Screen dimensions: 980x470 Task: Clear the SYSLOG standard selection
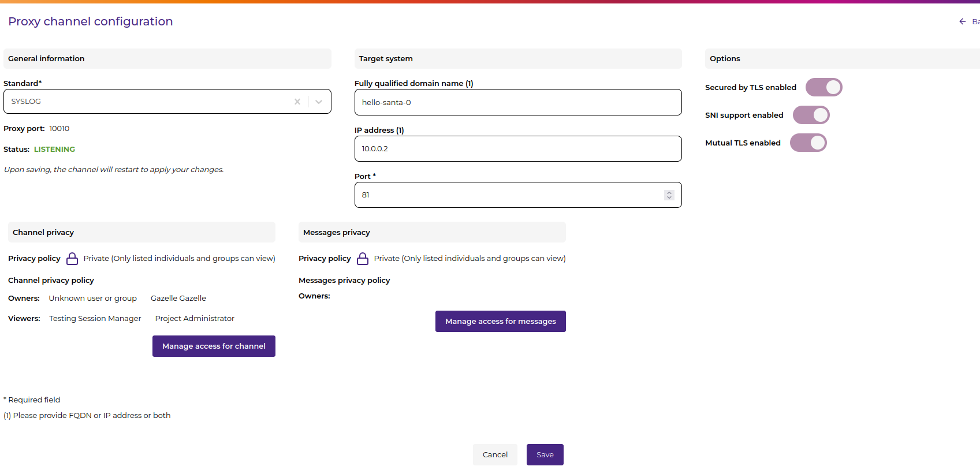297,102
